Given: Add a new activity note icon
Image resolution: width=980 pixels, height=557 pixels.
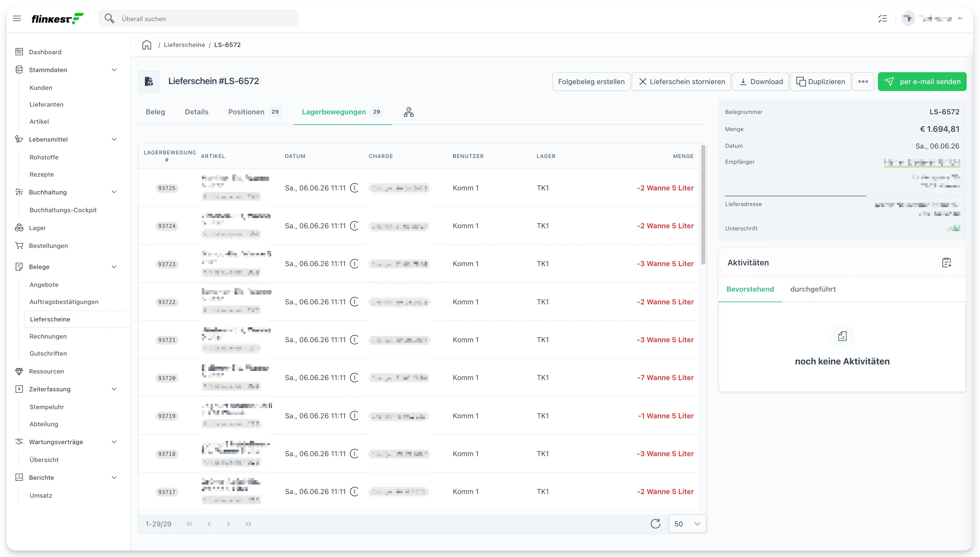Looking at the screenshot, I should tap(947, 262).
